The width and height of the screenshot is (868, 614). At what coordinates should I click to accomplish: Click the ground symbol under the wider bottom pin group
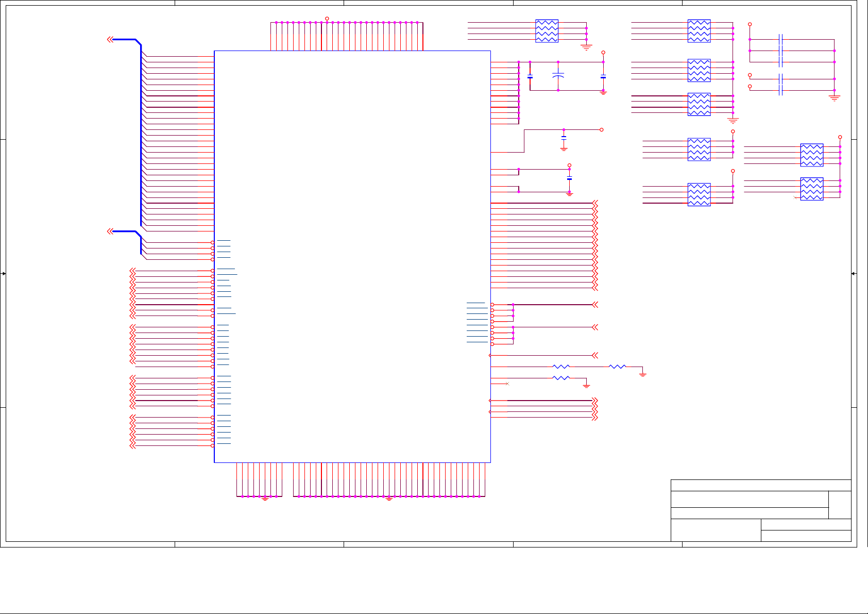pyautogui.click(x=389, y=499)
